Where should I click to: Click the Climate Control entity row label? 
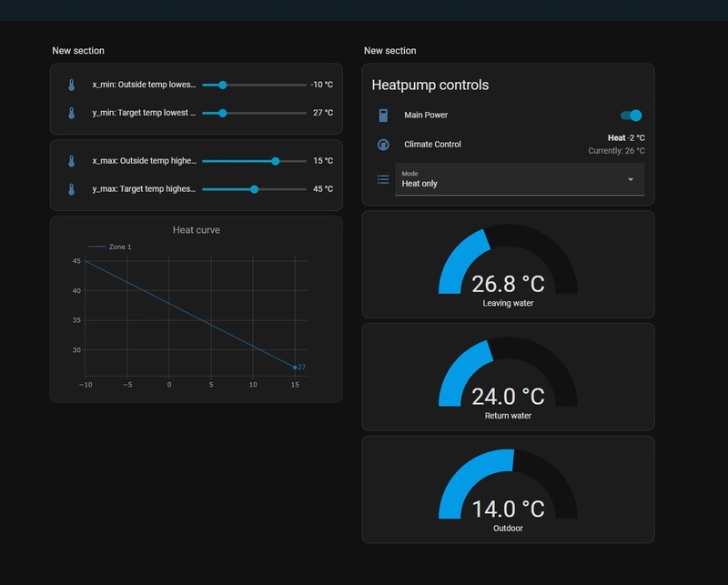(x=433, y=145)
